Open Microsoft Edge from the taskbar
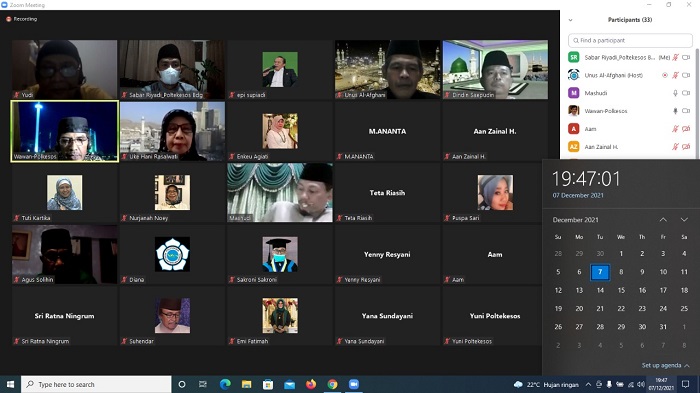Screen dimensions: 700x393 coord(225,384)
